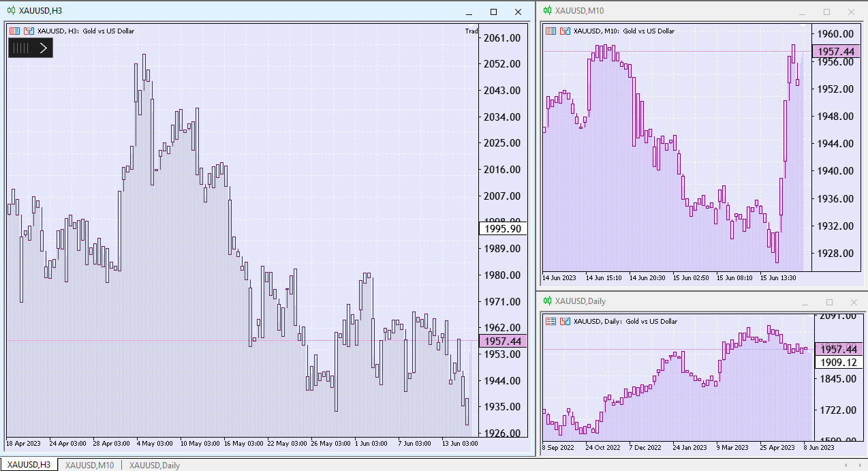Switch to the XAUUSD,Daily chart tab

(x=155, y=465)
